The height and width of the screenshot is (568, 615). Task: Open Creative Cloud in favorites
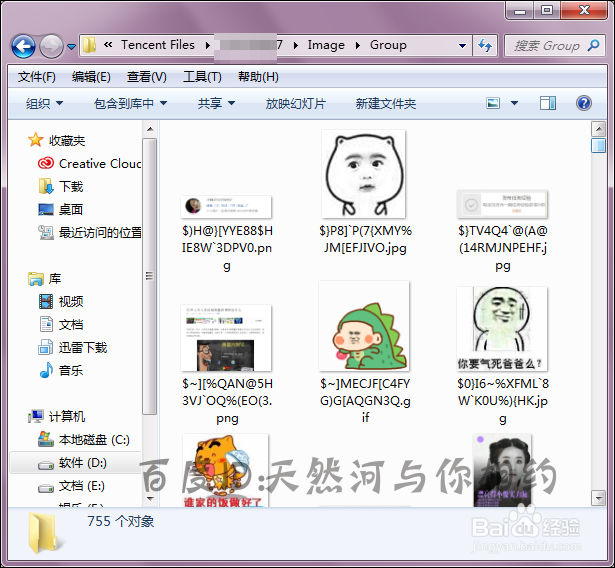100,164
